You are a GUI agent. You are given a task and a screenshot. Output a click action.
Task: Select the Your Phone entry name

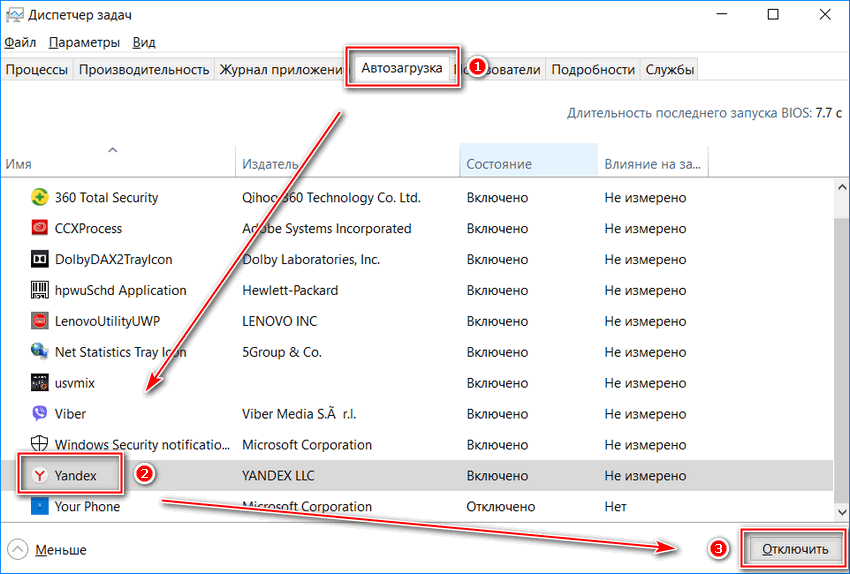[87, 507]
